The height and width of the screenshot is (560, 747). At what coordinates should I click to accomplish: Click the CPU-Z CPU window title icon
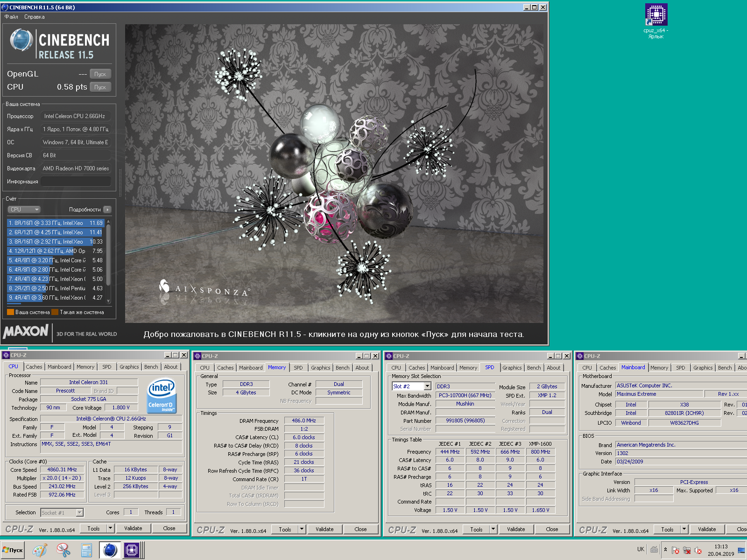click(6, 355)
